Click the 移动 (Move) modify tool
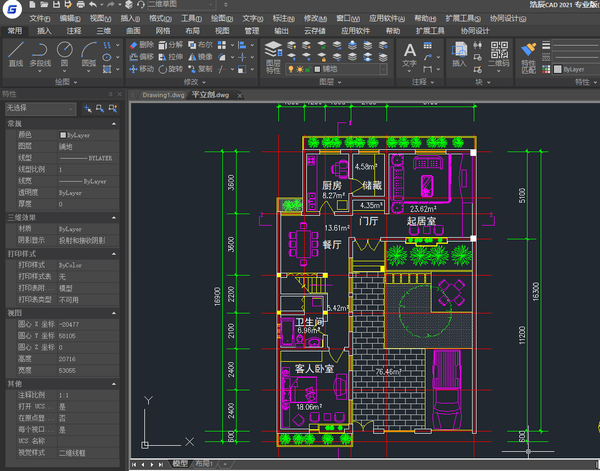The width and height of the screenshot is (600, 471). pos(140,69)
